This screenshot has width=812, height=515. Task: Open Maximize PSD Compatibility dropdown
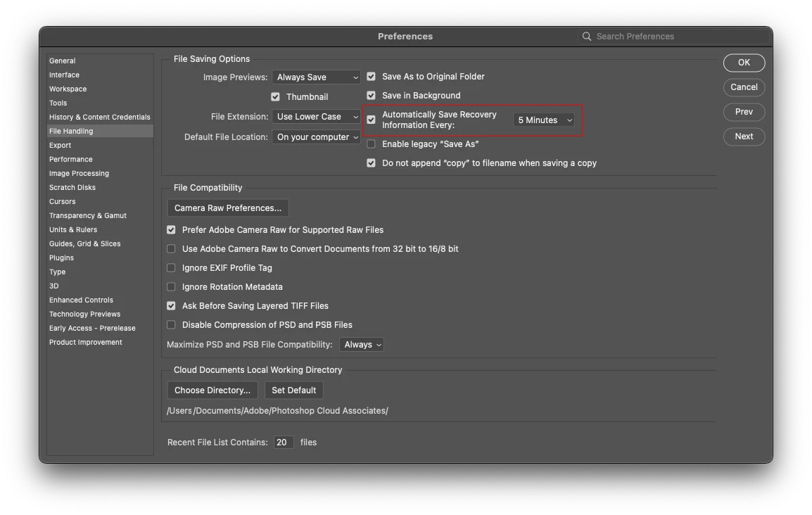362,345
